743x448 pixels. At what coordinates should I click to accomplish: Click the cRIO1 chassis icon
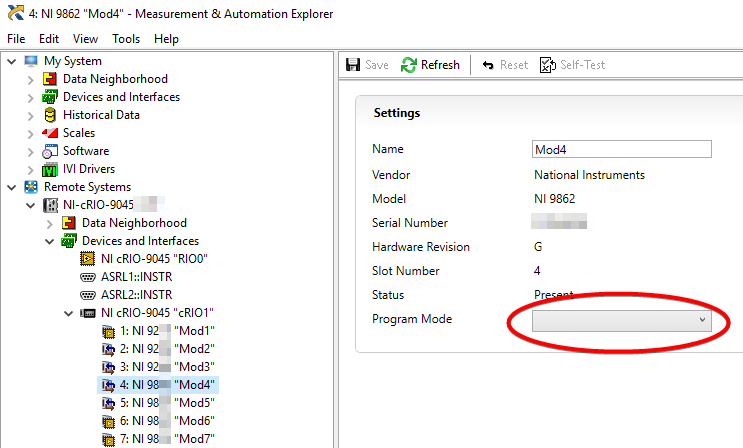88,313
